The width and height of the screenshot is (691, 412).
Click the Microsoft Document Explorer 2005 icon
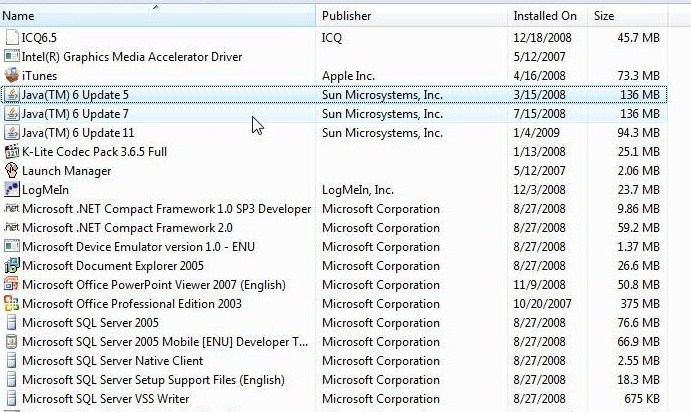[12, 266]
